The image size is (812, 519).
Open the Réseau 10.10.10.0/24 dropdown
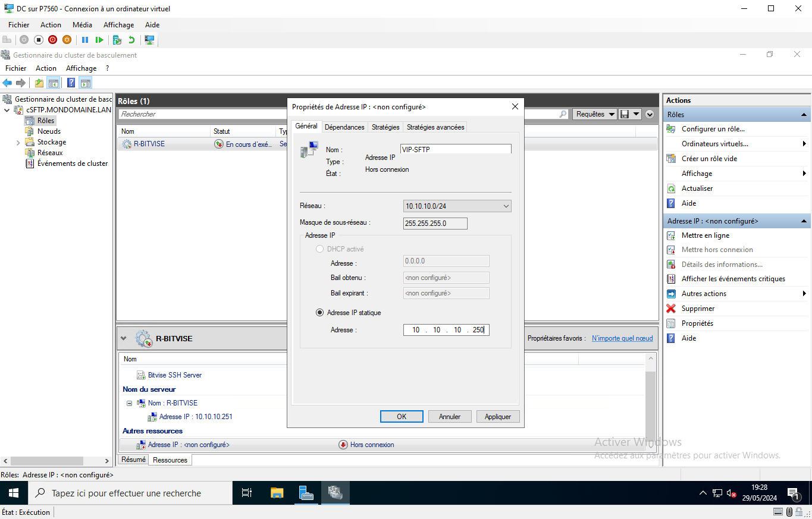click(457, 206)
